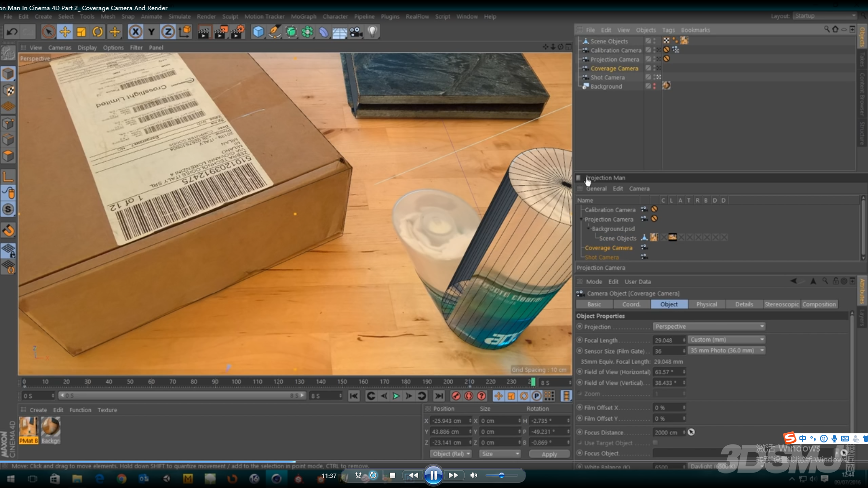
Task: Select Shot Camera in Object Manager
Action: pyautogui.click(x=607, y=77)
